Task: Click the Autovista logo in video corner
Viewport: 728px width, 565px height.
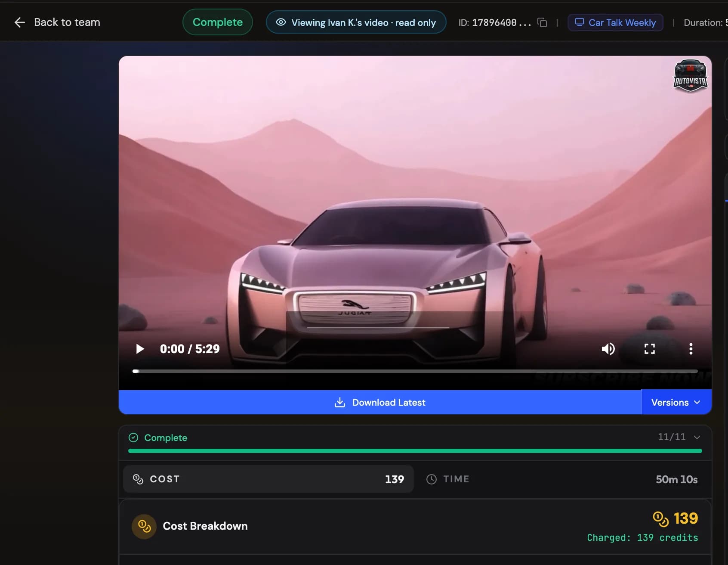Action: (690, 76)
